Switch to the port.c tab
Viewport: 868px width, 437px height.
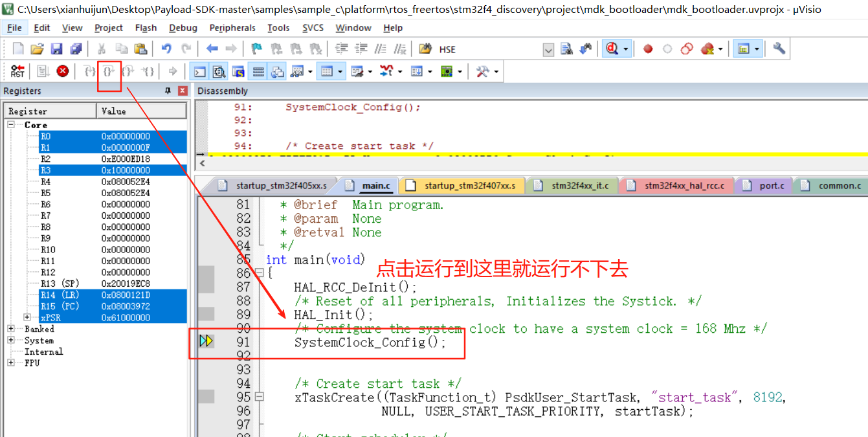[x=764, y=186]
